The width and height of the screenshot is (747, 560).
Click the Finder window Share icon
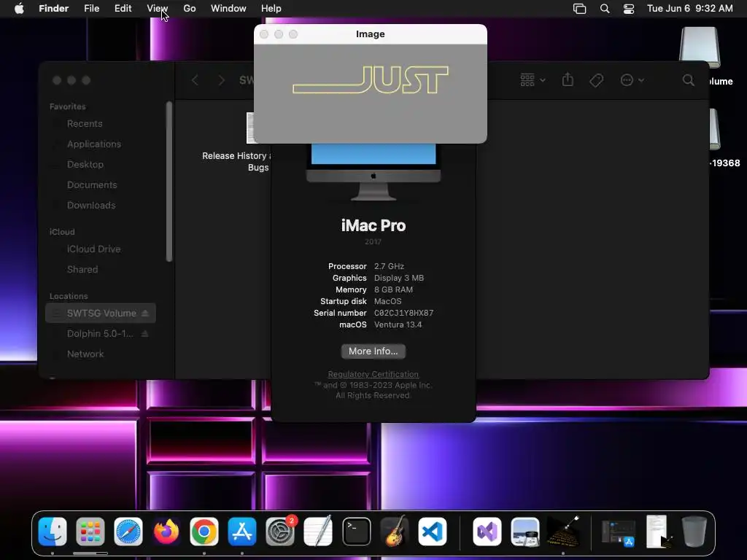[568, 79]
